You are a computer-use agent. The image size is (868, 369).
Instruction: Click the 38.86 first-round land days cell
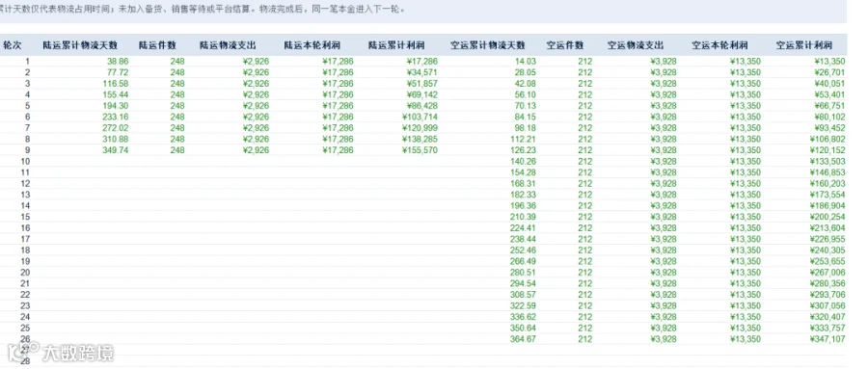[118, 62]
